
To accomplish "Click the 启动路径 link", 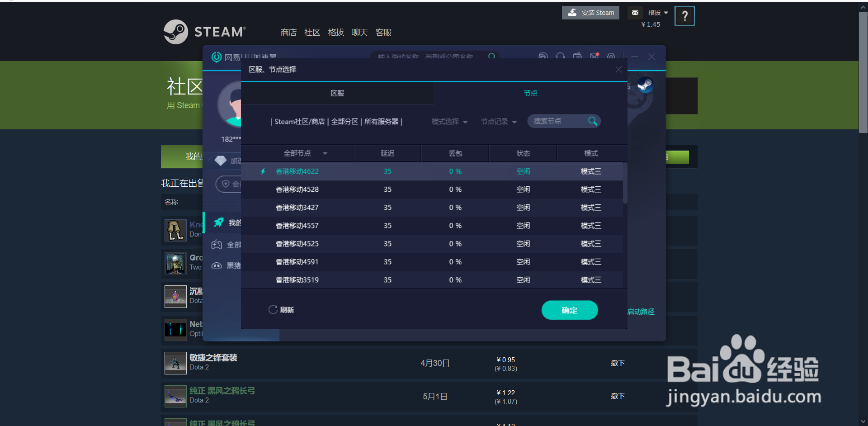I will [641, 312].
